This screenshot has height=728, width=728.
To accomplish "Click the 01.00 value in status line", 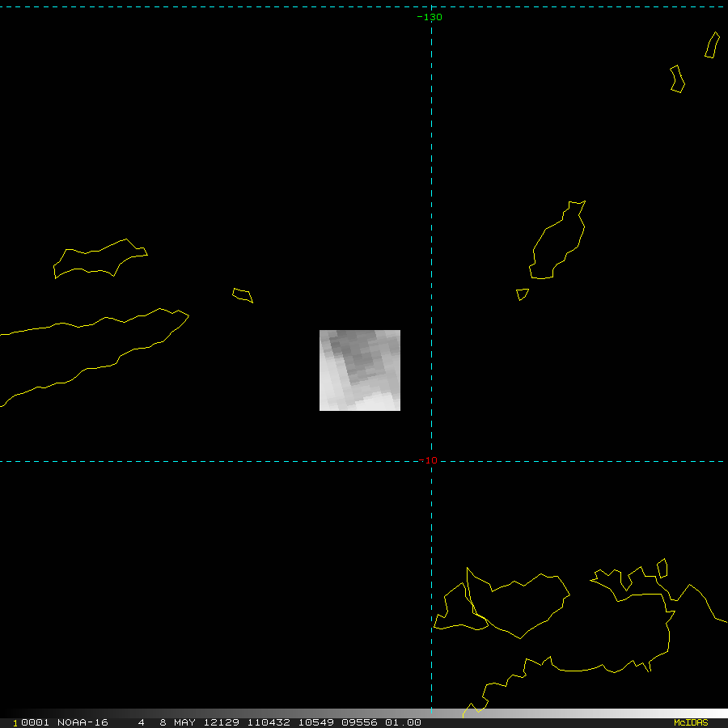I will point(403,722).
